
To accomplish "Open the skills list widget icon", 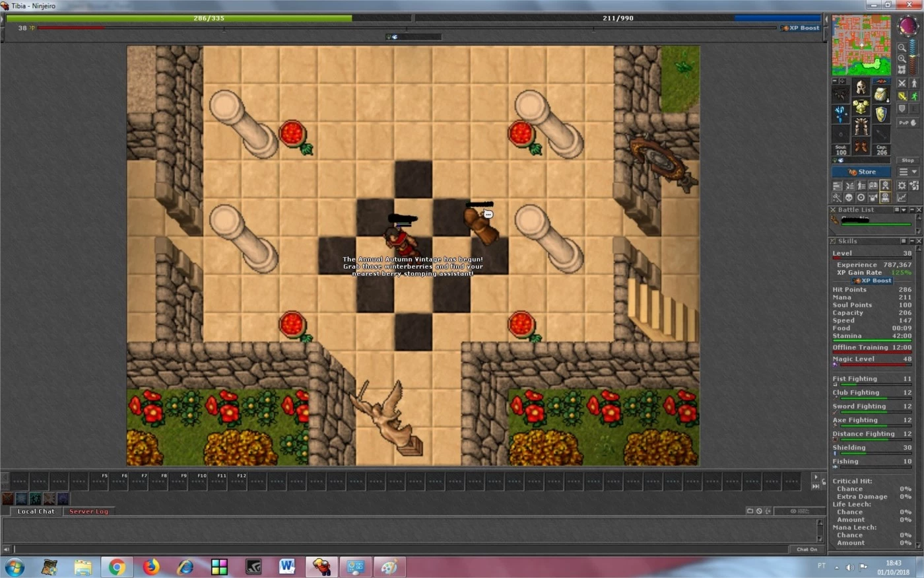I will [837, 186].
